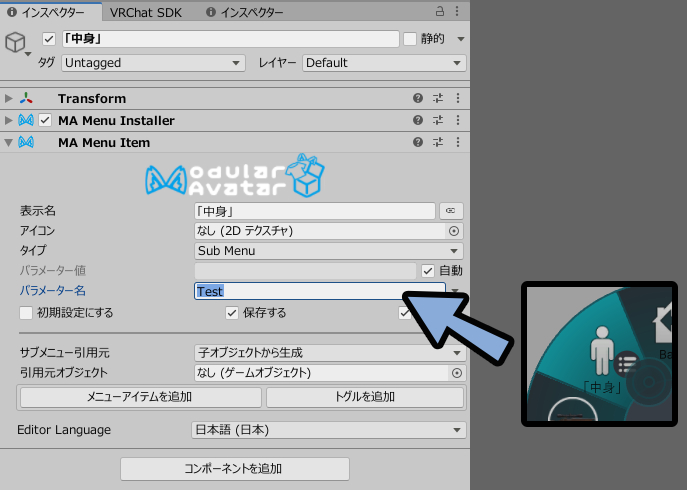Click the メニューアイテムを追加 button
This screenshot has height=490, width=687.
140,397
